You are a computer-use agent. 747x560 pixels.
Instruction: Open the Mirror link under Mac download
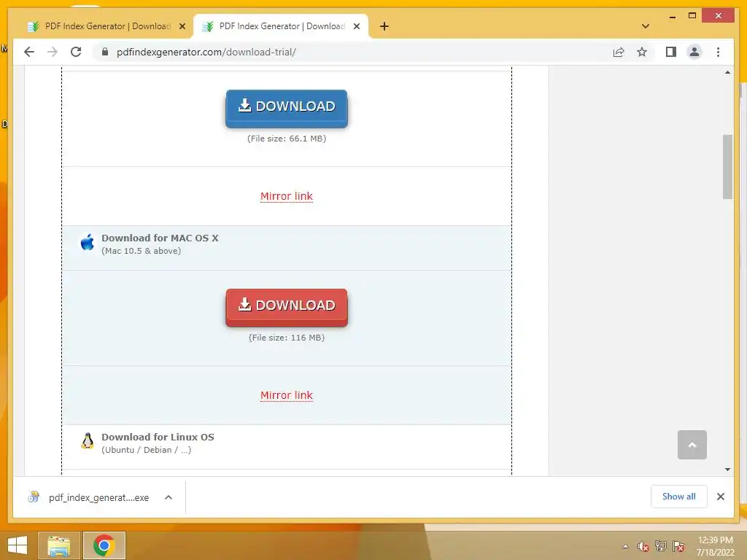[286, 395]
